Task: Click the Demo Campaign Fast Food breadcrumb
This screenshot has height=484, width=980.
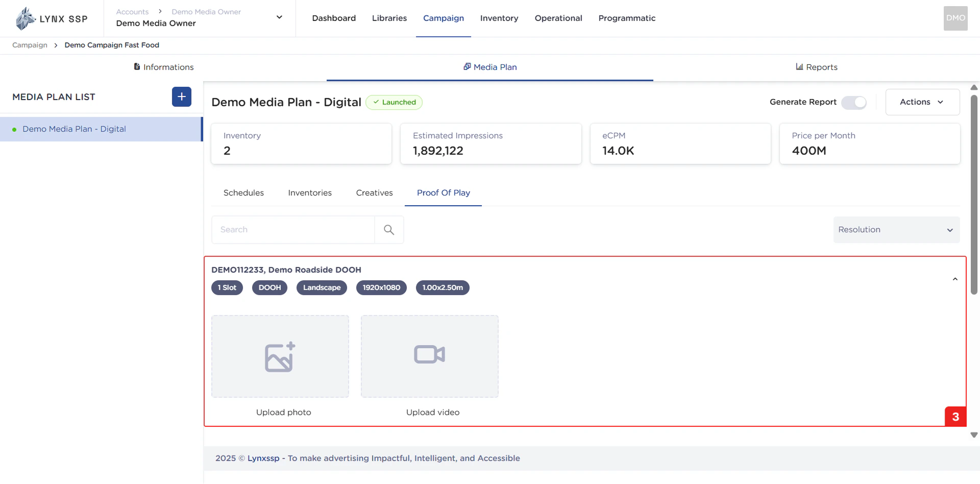Action: pos(112,45)
